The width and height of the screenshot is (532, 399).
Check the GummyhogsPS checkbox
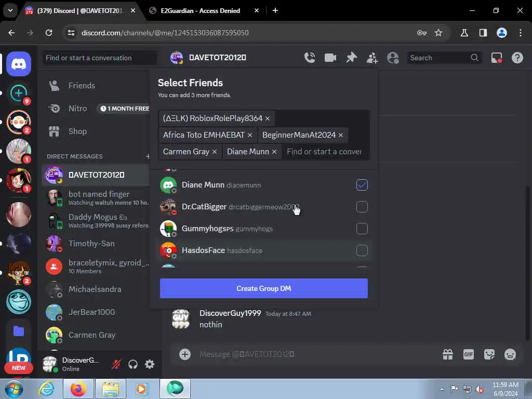pos(362,229)
